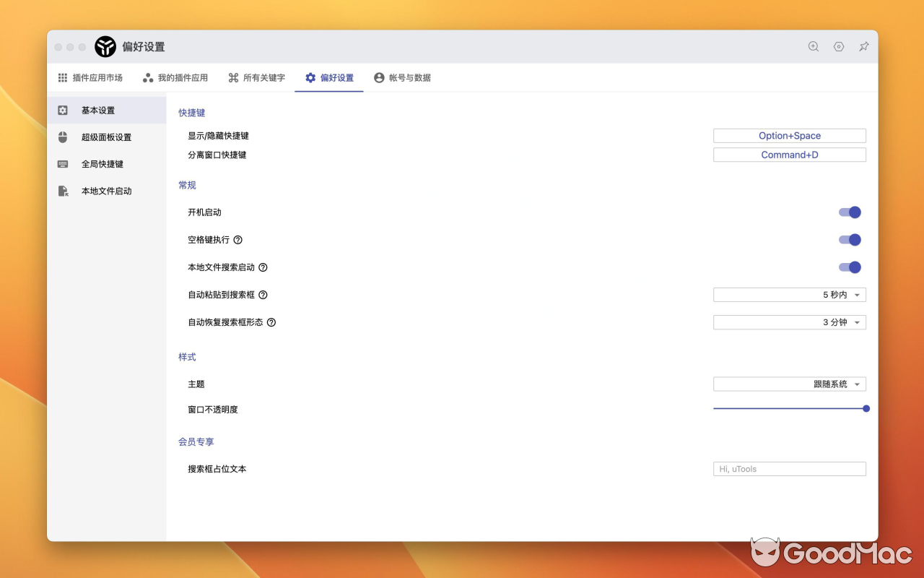
Task: Open the 自动粘贴到搜索框 dropdown showing 5秒内
Action: click(789, 294)
